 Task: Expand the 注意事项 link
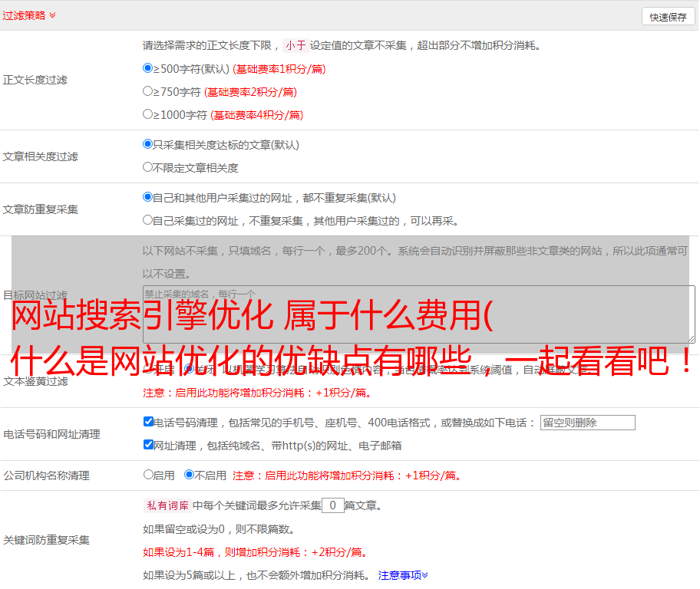[x=403, y=574]
